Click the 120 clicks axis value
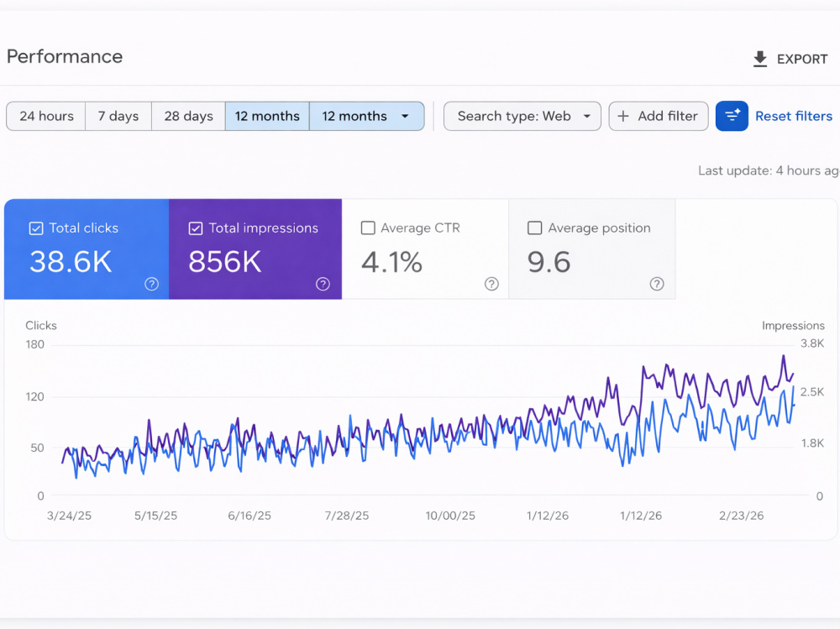Screen dimensions: 840x629 coord(34,397)
